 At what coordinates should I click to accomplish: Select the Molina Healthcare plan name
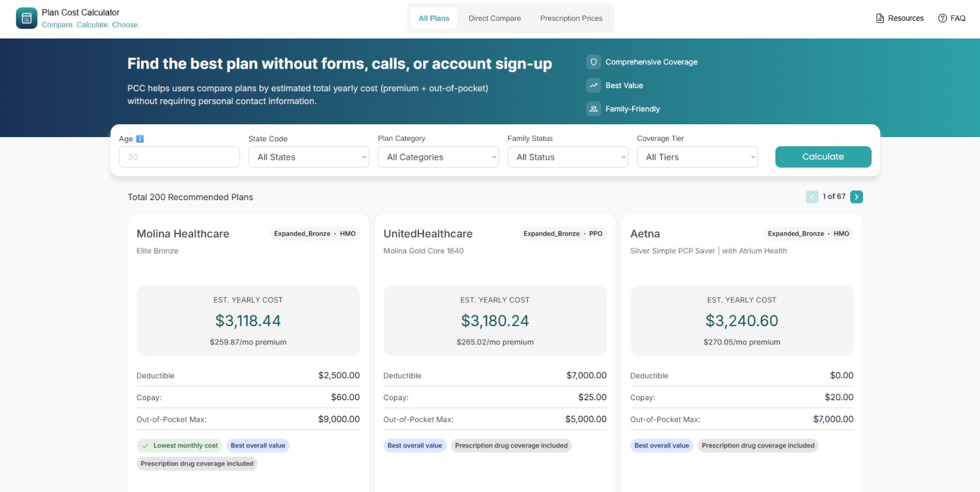[x=183, y=234]
